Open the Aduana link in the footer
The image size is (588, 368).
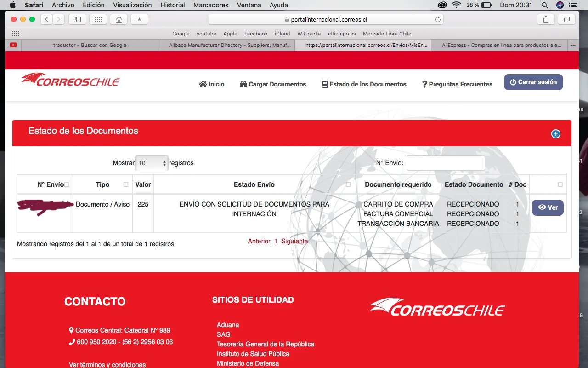(x=228, y=325)
